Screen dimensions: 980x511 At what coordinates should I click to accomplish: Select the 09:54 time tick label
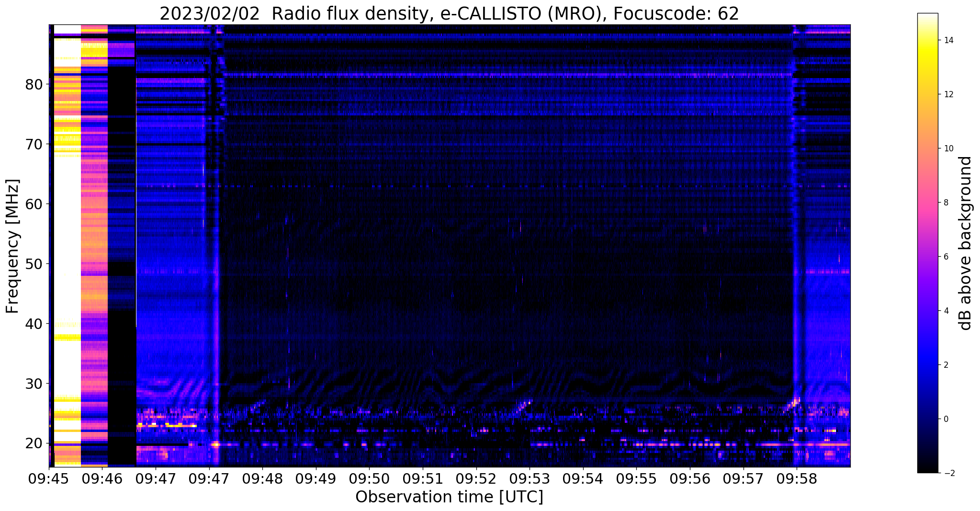pos(583,478)
